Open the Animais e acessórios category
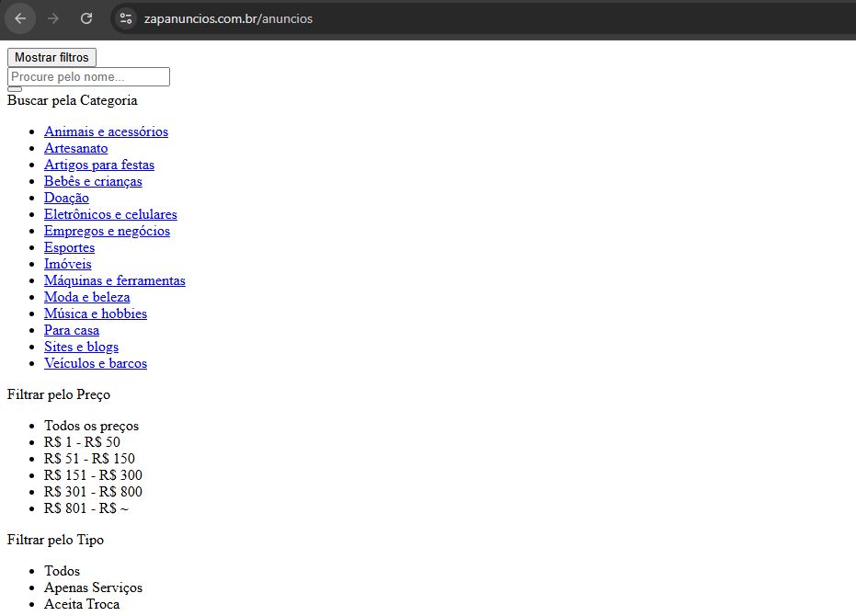 (106, 131)
